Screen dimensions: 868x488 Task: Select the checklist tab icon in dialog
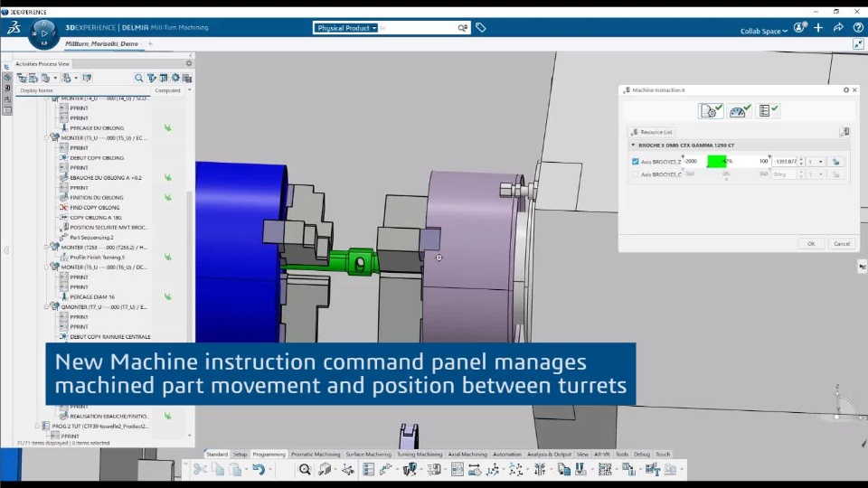[x=768, y=110]
